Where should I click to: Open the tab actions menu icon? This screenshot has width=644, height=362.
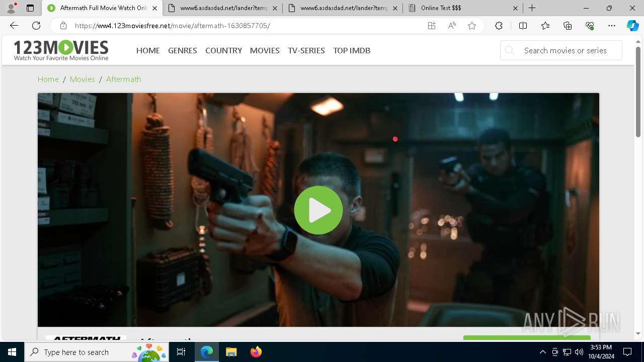point(30,8)
